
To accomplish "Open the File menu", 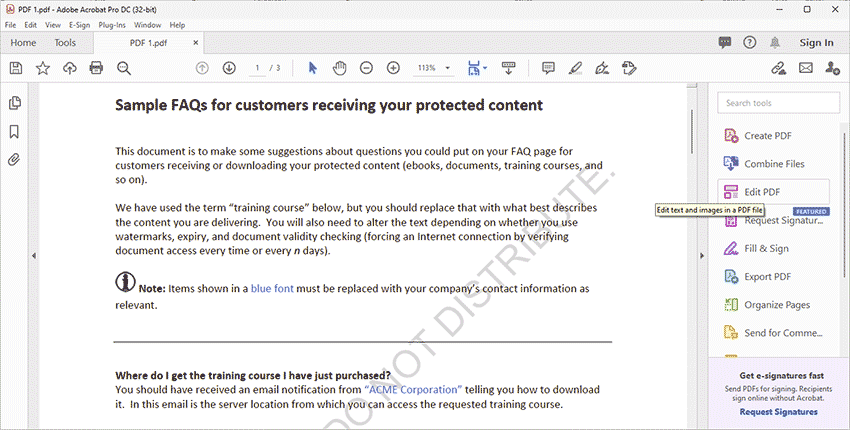I will (x=10, y=25).
